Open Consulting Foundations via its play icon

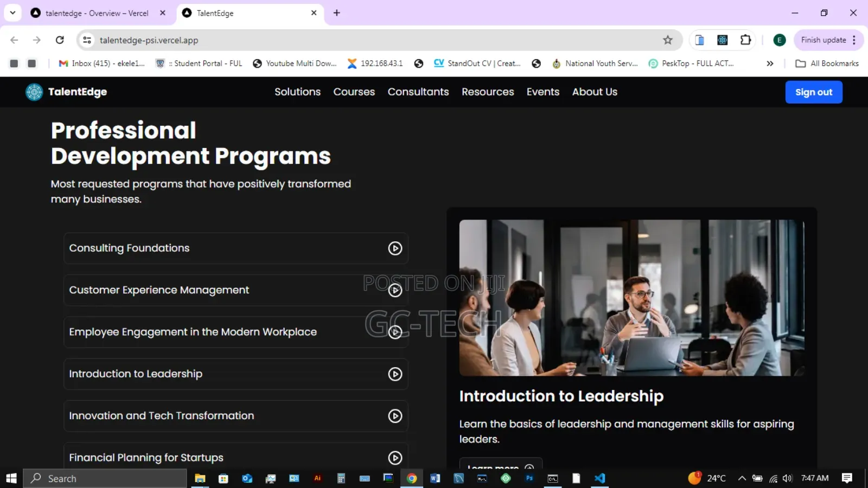click(x=395, y=248)
